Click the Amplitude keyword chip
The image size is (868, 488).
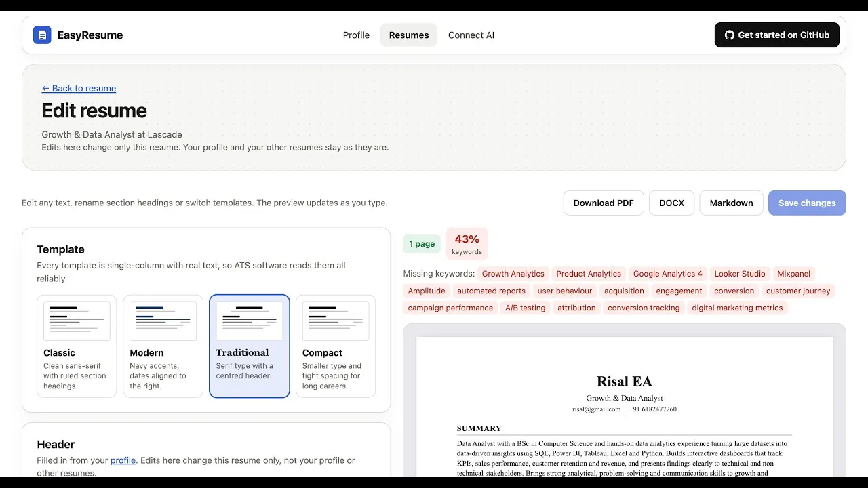427,291
